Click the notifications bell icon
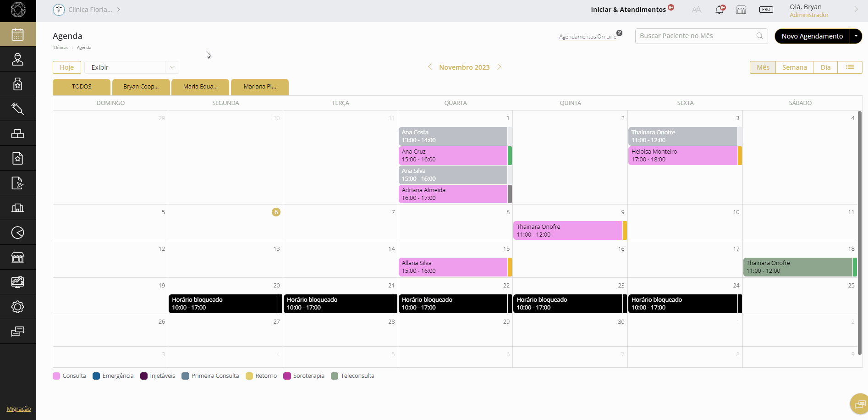 tap(719, 10)
